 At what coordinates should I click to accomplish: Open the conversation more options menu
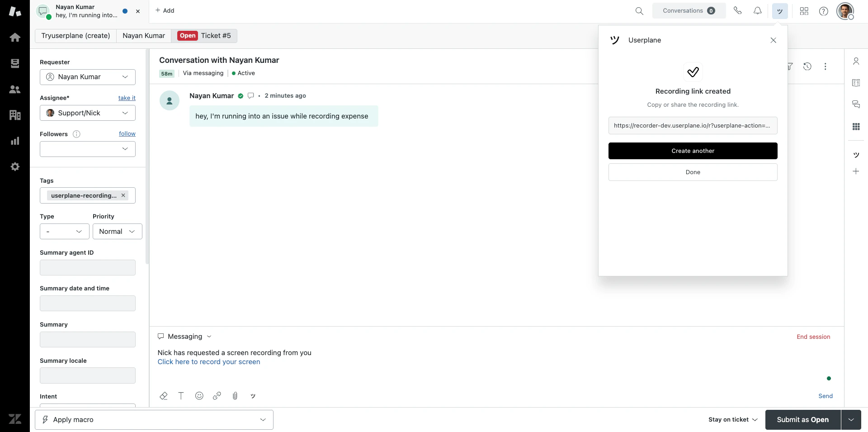(x=825, y=66)
